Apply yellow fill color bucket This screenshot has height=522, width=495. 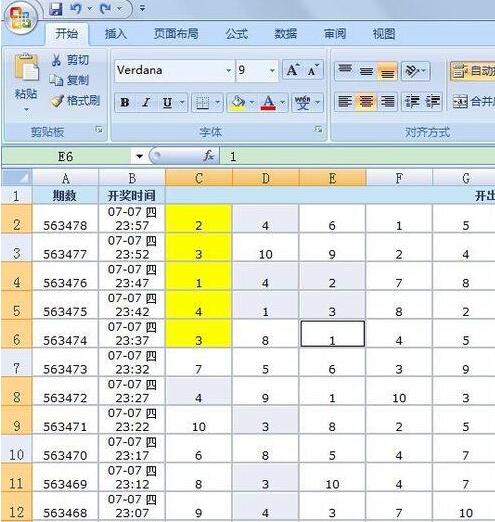238,102
